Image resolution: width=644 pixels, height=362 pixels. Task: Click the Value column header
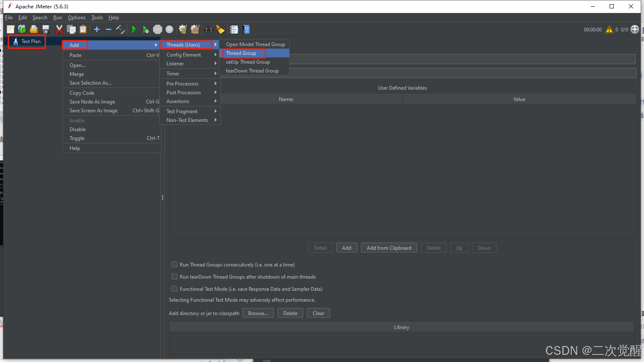[x=519, y=99]
